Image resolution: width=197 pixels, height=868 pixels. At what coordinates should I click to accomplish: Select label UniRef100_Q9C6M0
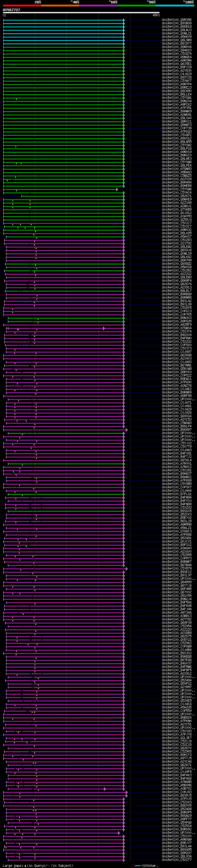177,91
